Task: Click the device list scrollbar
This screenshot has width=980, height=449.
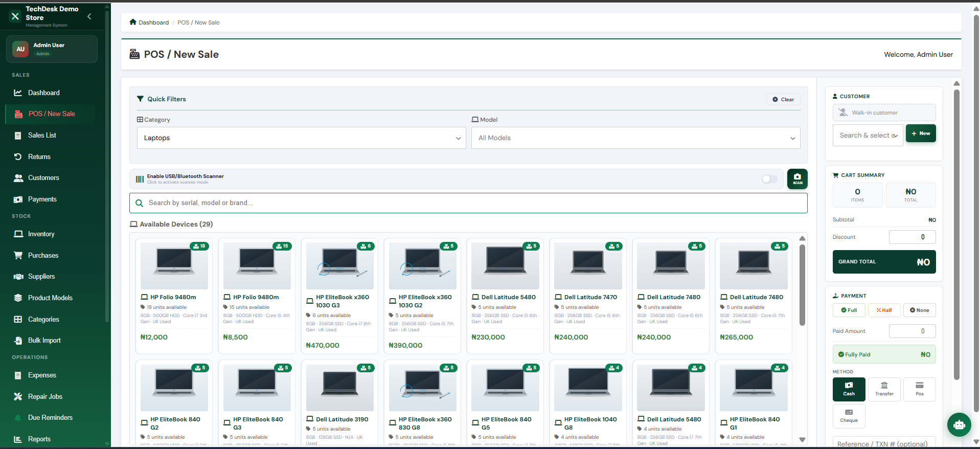Action: pyautogui.click(x=802, y=285)
